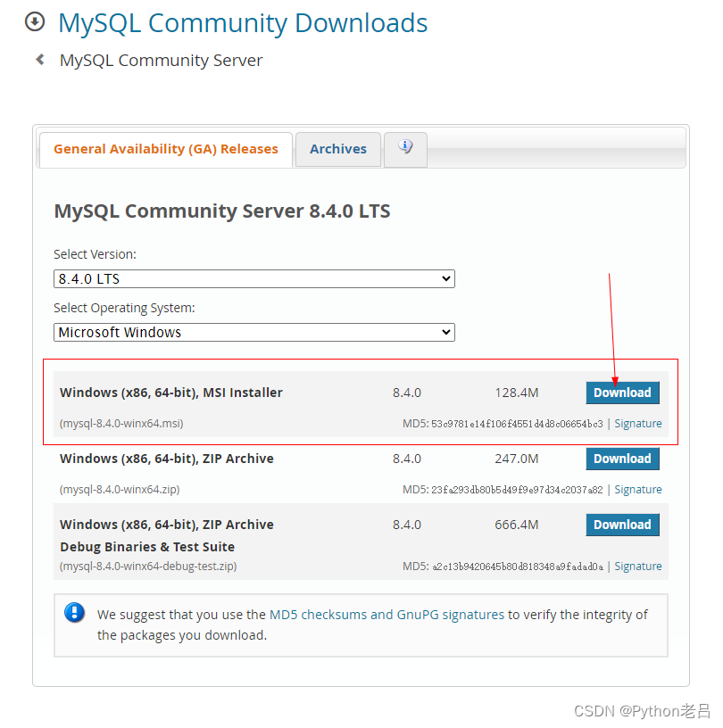Select the text "Windows (x86, 64-bit), MSI Installer"
Viewport: 723px width, 728px height.
[171, 393]
